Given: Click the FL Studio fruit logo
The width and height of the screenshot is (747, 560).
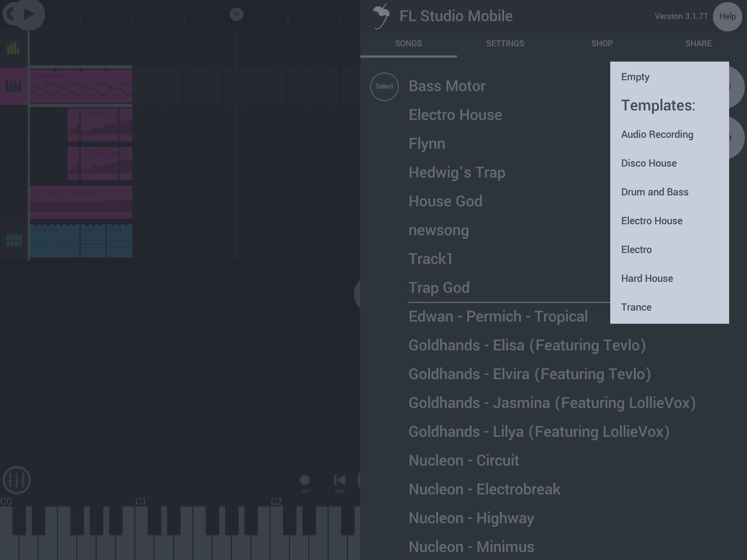Looking at the screenshot, I should pyautogui.click(x=381, y=16).
